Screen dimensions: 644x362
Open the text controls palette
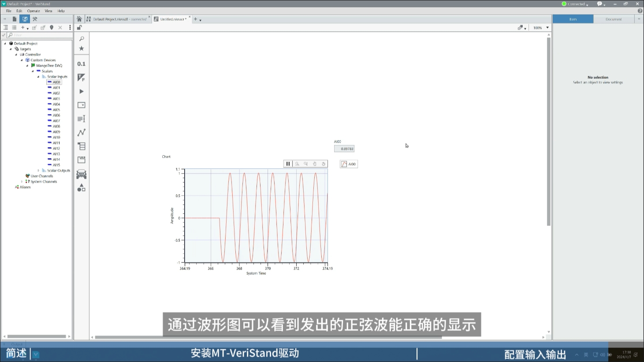pos(82,119)
